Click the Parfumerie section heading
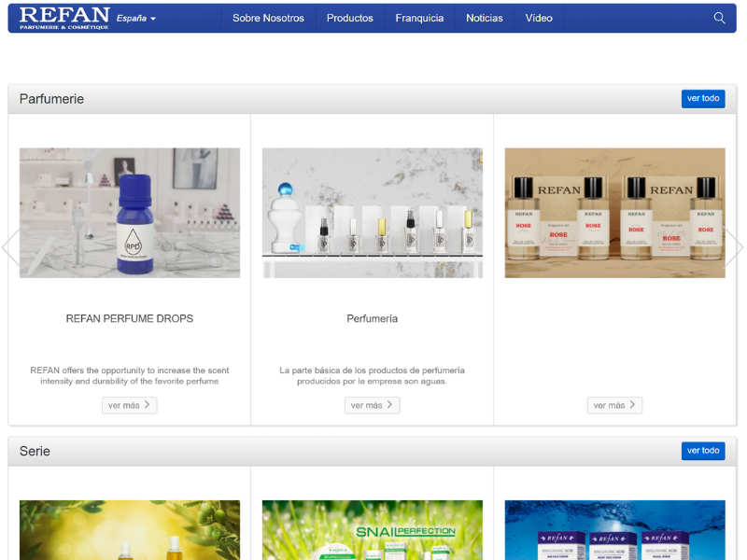747x560 pixels. click(x=51, y=99)
